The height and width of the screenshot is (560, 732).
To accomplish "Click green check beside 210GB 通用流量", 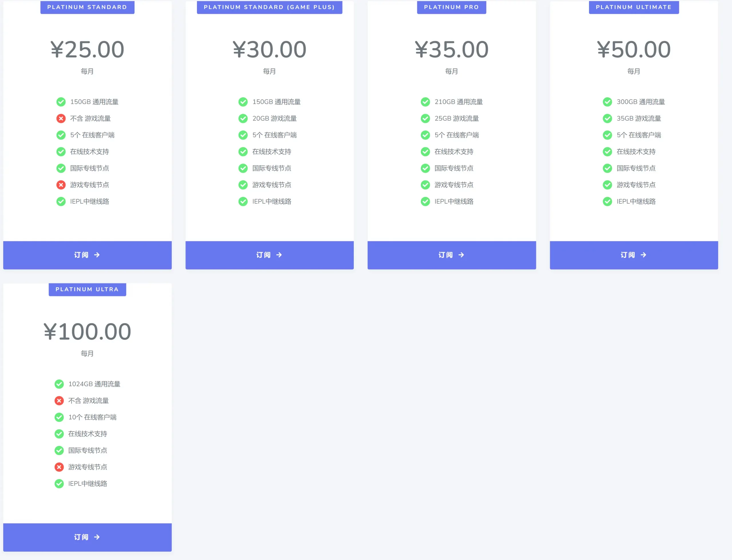I will (425, 102).
